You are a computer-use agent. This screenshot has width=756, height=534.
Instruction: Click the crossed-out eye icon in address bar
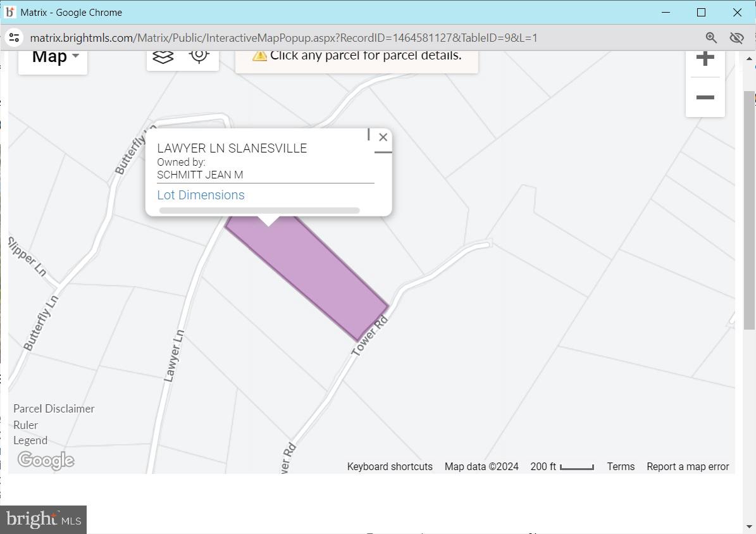click(736, 38)
